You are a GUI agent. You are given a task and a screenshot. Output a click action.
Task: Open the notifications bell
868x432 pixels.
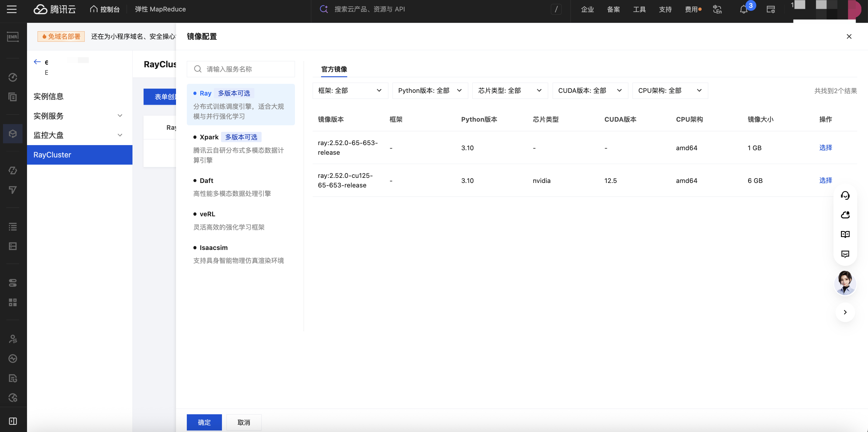click(744, 9)
